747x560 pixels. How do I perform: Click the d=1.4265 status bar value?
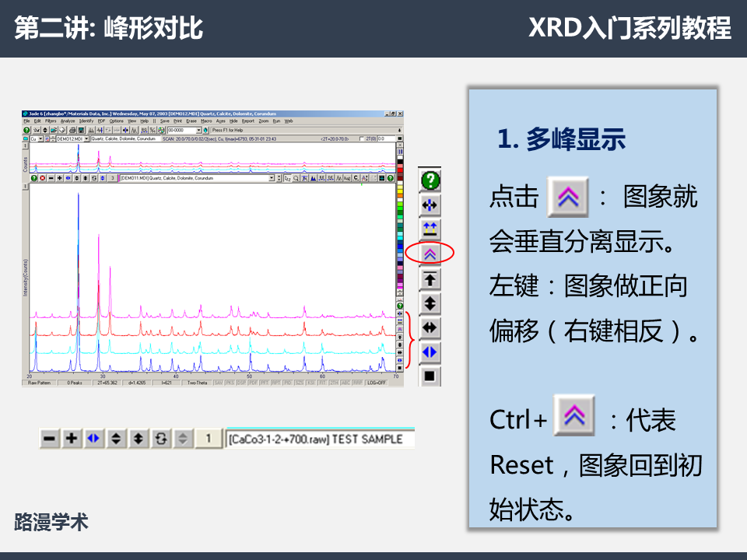pyautogui.click(x=137, y=383)
